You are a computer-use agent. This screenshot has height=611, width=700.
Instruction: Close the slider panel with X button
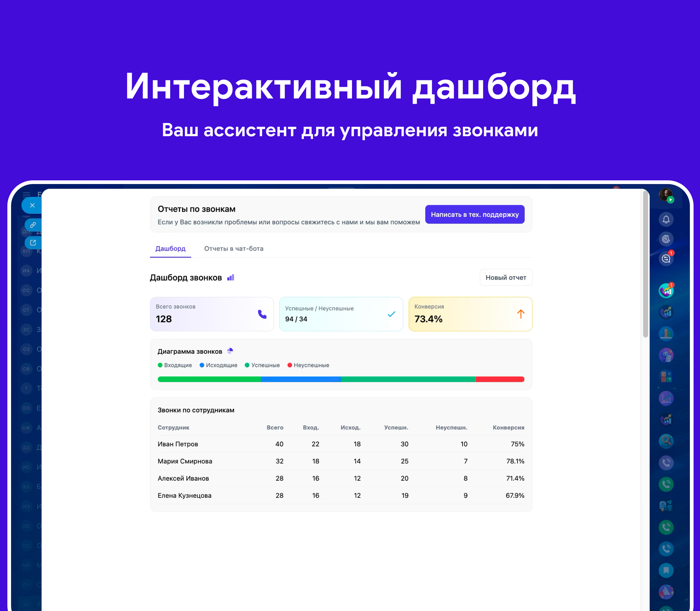click(33, 205)
